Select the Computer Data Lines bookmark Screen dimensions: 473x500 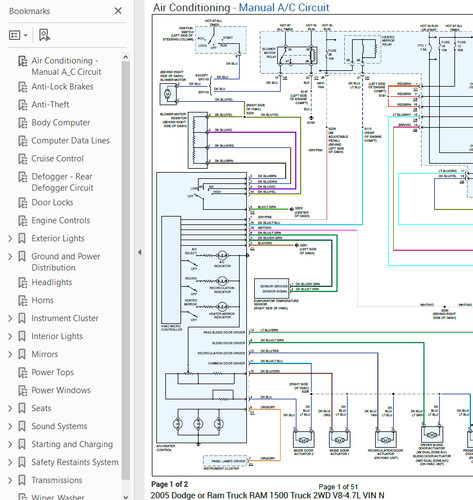70,141
